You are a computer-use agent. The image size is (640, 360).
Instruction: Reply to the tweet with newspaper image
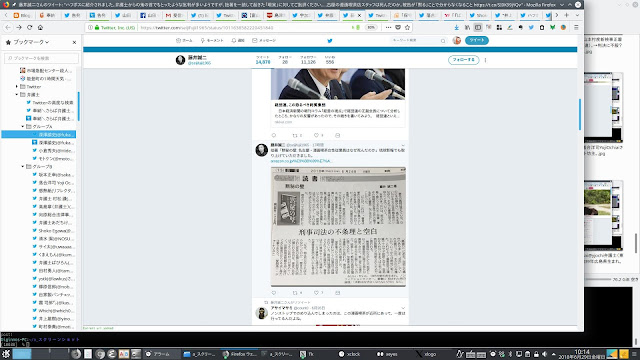pyautogui.click(x=274, y=293)
